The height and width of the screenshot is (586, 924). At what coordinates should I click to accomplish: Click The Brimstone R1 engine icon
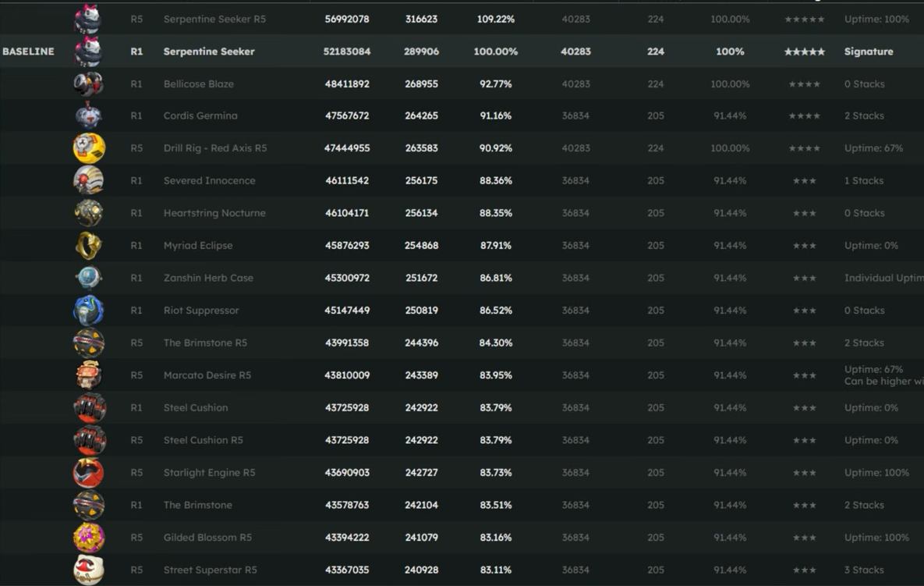[x=88, y=505]
